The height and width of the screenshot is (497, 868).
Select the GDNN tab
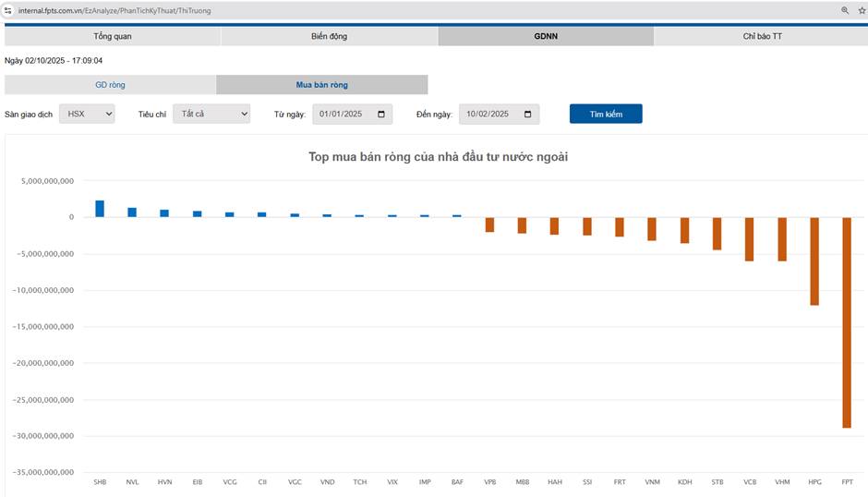pyautogui.click(x=546, y=37)
